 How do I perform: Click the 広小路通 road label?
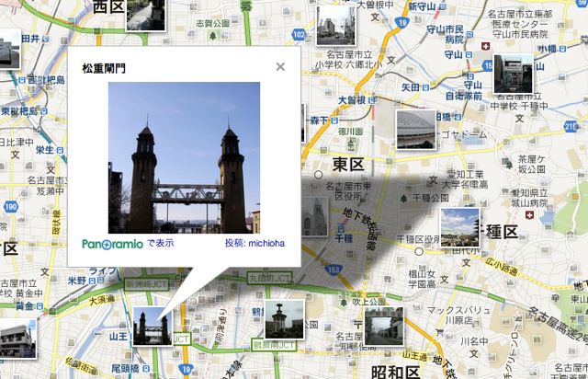[502, 266]
